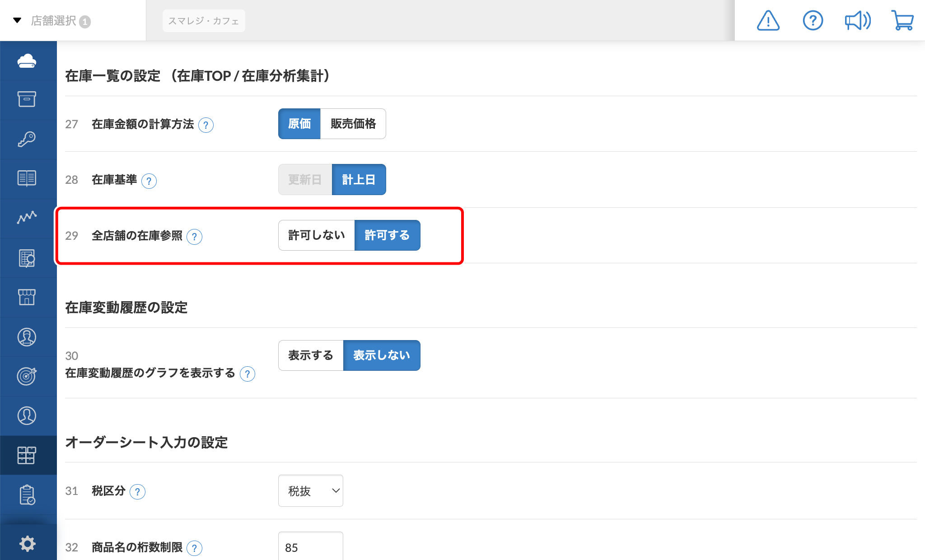Open help for 在庫基準
Image resolution: width=925 pixels, height=560 pixels.
(149, 181)
